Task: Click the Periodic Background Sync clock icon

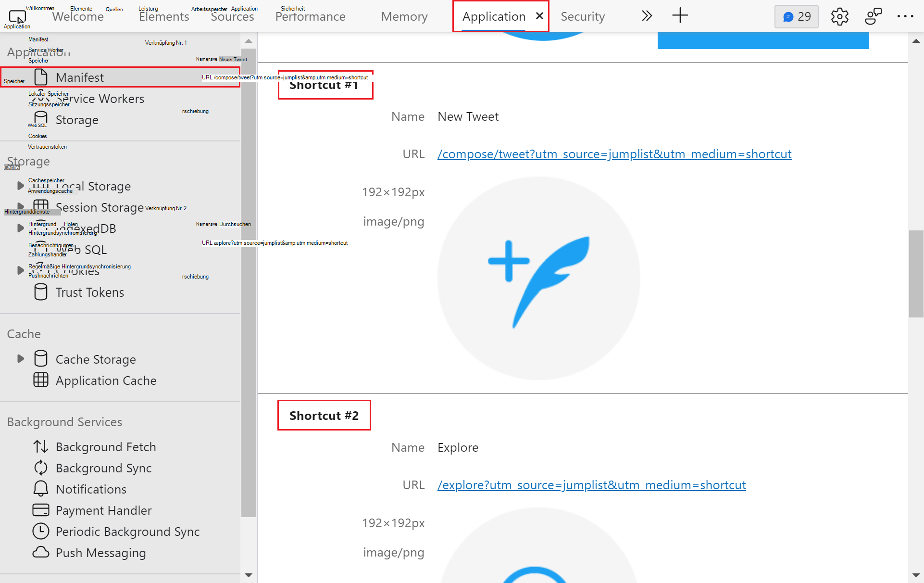Action: [x=41, y=531]
